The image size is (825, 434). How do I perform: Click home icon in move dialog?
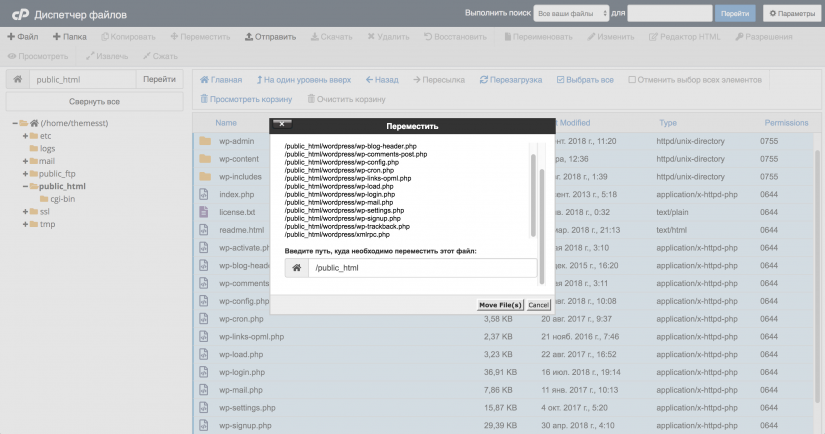tap(297, 268)
